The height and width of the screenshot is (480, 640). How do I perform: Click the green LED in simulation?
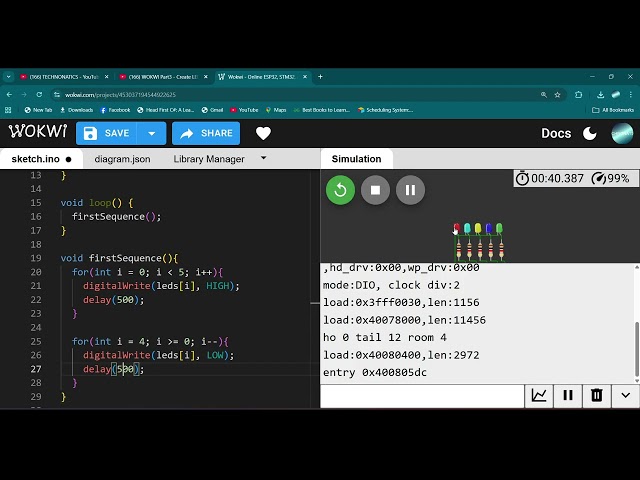(x=499, y=228)
